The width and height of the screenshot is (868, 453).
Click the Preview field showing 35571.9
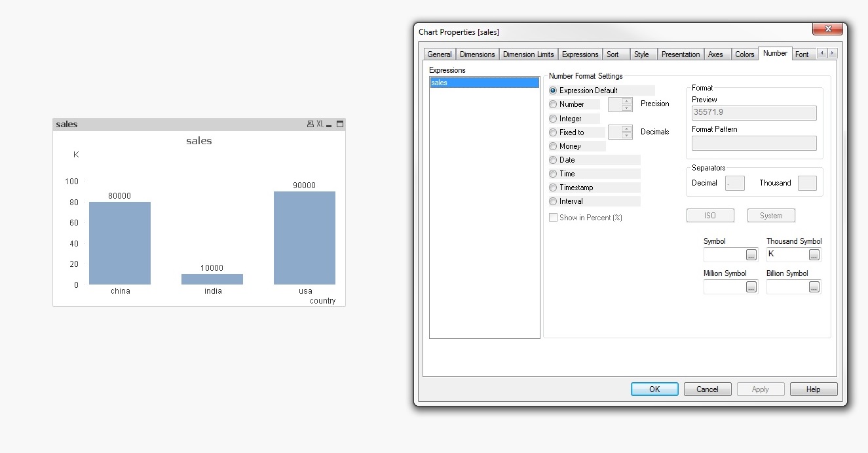[x=754, y=113]
